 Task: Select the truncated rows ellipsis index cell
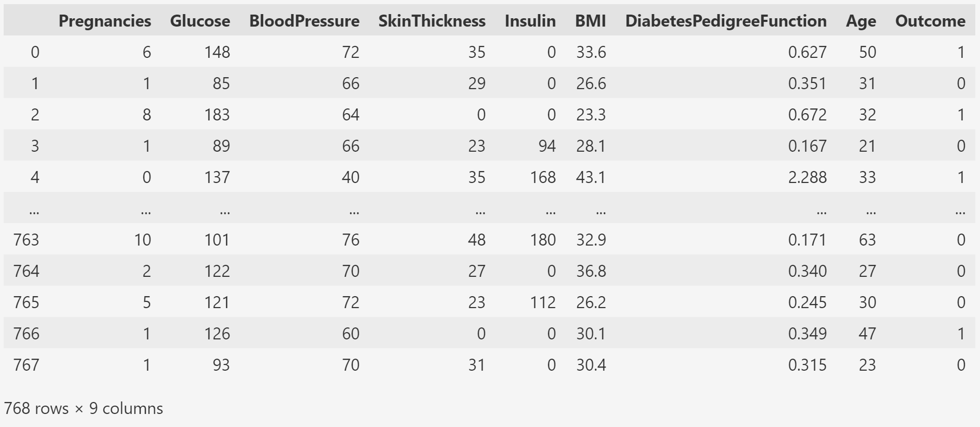coord(34,211)
